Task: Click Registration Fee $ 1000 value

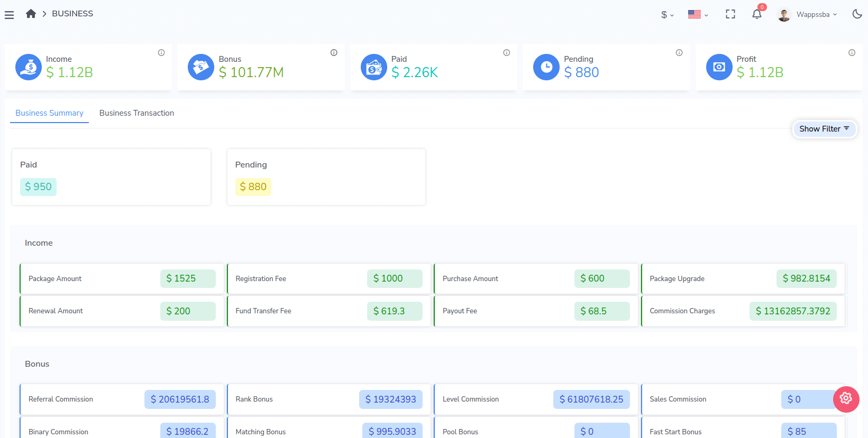Action: tap(395, 278)
